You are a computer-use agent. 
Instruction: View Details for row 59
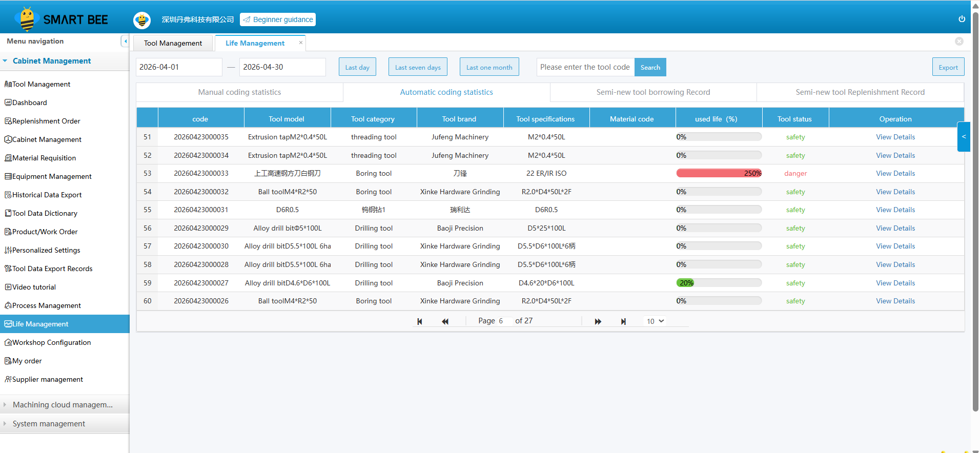point(895,283)
